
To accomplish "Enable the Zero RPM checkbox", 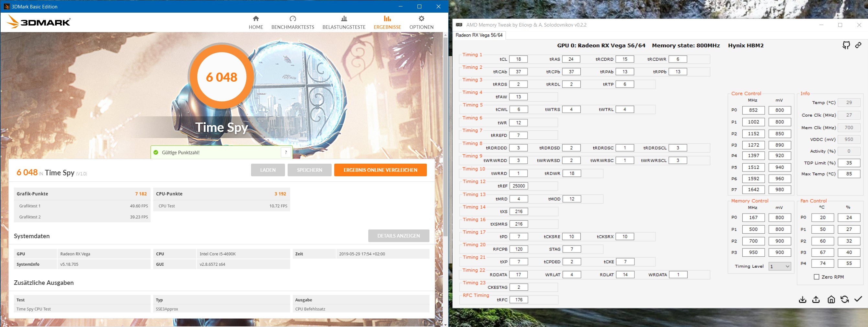I will tap(817, 277).
